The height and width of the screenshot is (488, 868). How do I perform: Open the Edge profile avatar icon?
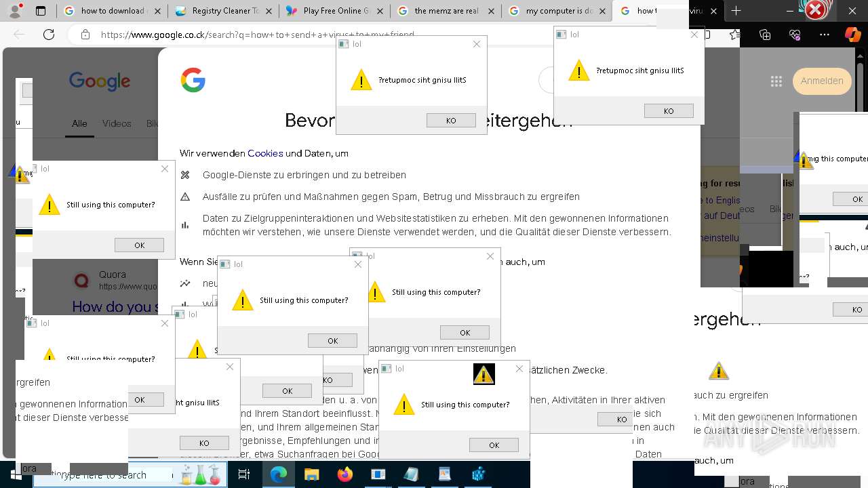[16, 10]
